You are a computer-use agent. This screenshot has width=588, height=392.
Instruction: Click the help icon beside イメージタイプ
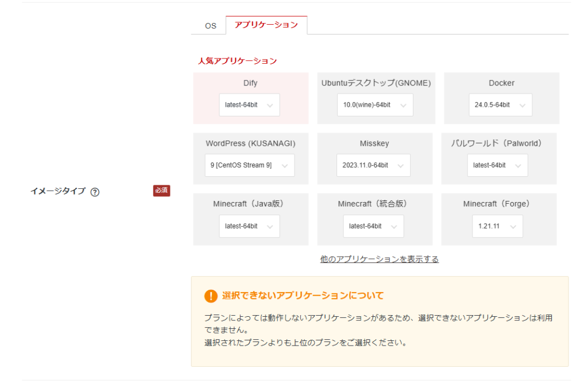click(x=95, y=192)
